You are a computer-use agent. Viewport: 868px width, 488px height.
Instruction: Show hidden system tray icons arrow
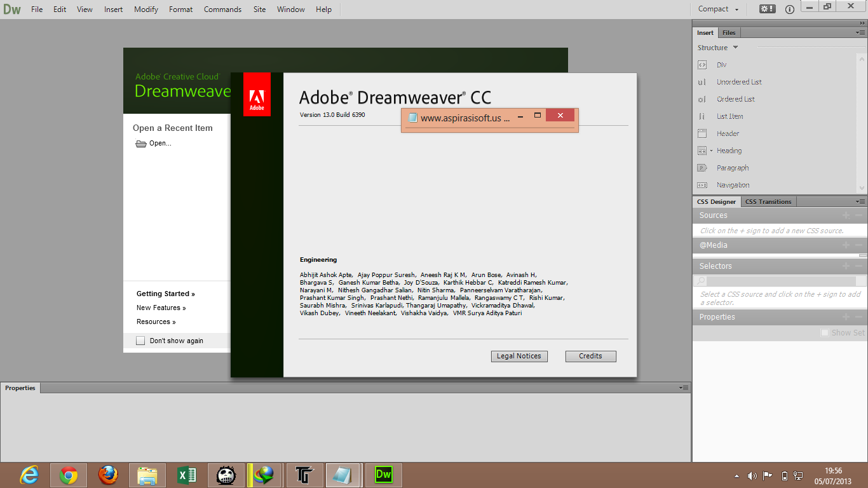736,476
